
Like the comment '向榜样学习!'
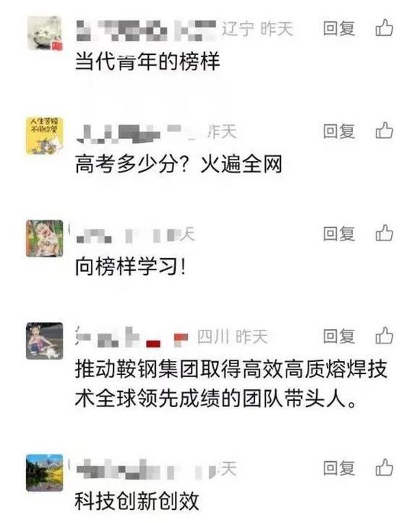[x=384, y=233]
